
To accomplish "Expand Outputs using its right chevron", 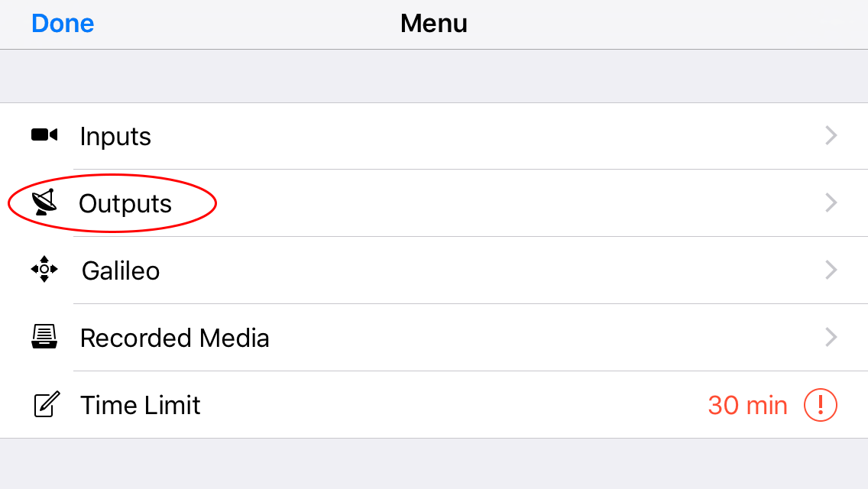I will point(831,202).
